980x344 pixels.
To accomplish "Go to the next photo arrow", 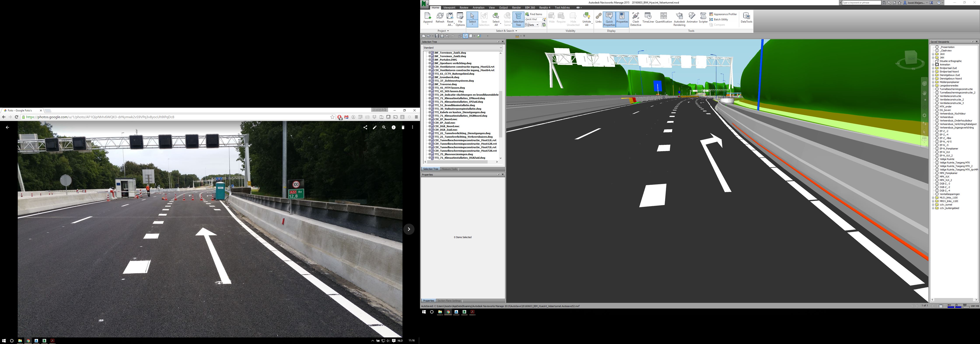I will pyautogui.click(x=409, y=229).
